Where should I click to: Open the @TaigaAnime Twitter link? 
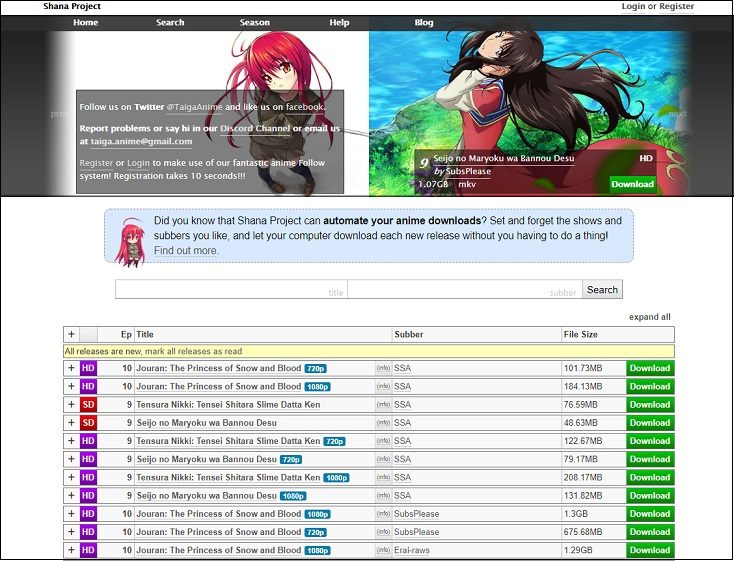[x=194, y=107]
